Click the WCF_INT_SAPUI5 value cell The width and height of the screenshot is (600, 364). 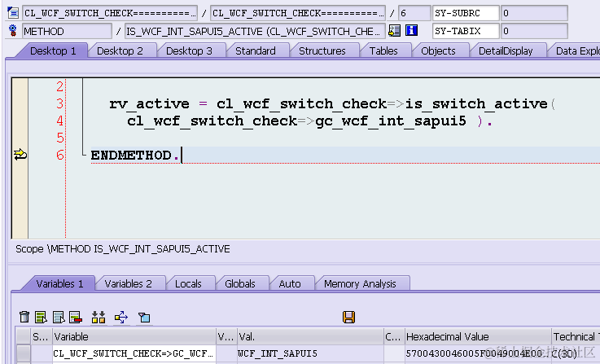pos(310,353)
